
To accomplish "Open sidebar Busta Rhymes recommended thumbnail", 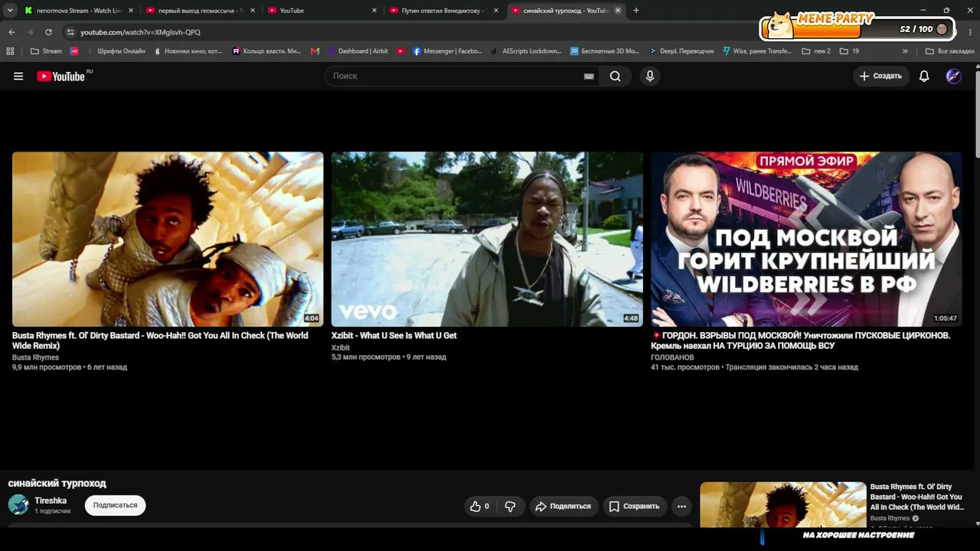I will 782,504.
